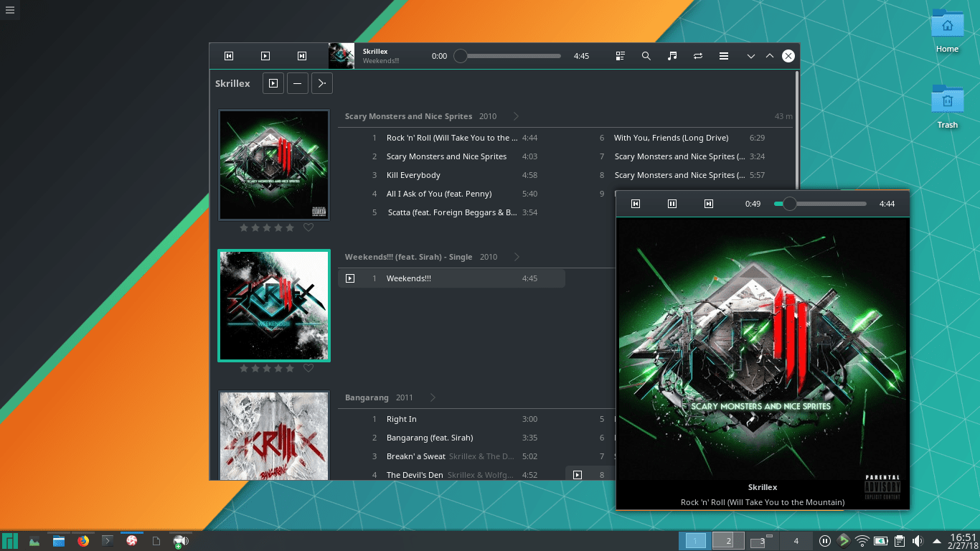The image size is (980, 551).
Task: Open the Wi-Fi network tray icon
Action: pos(862,541)
